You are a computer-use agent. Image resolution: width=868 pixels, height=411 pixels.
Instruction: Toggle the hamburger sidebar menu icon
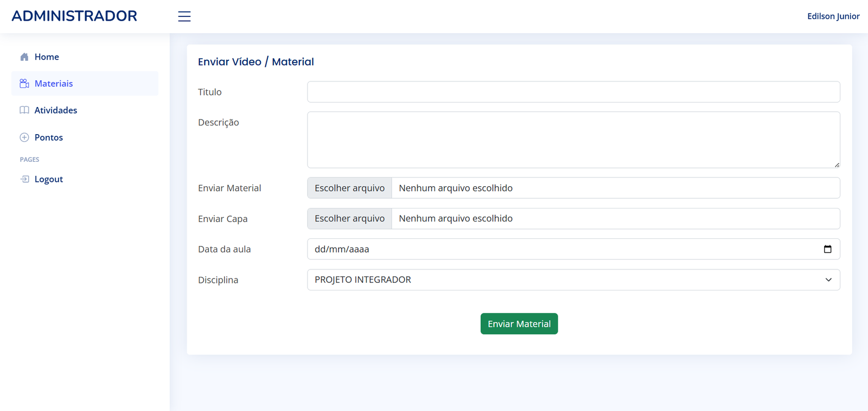(x=184, y=16)
